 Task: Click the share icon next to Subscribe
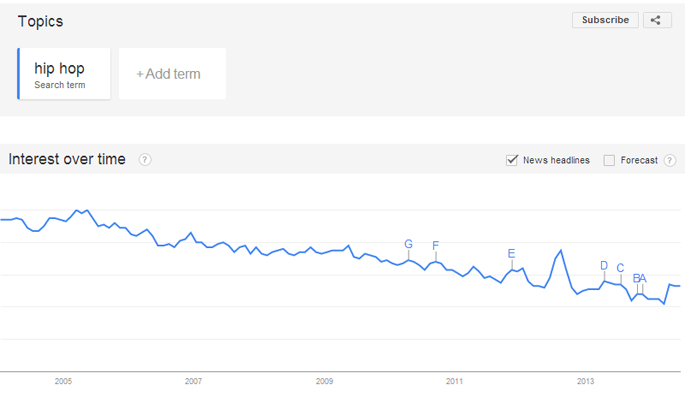[x=657, y=20]
